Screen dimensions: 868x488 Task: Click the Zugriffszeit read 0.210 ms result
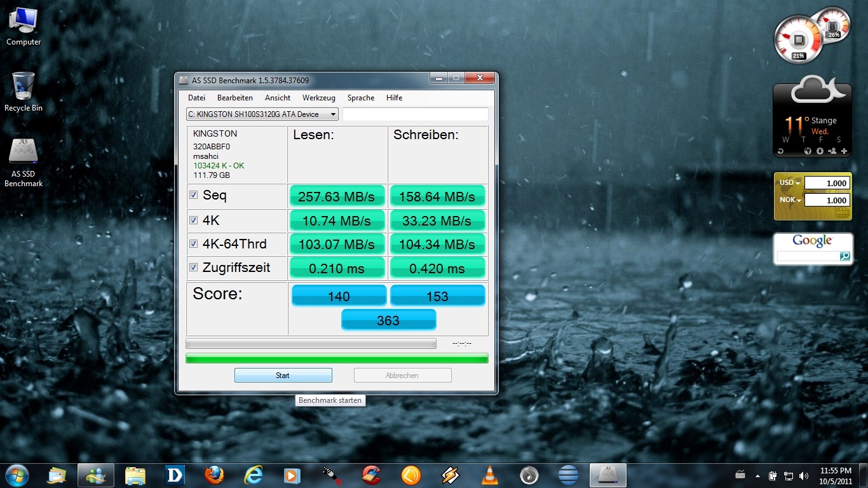click(x=337, y=268)
